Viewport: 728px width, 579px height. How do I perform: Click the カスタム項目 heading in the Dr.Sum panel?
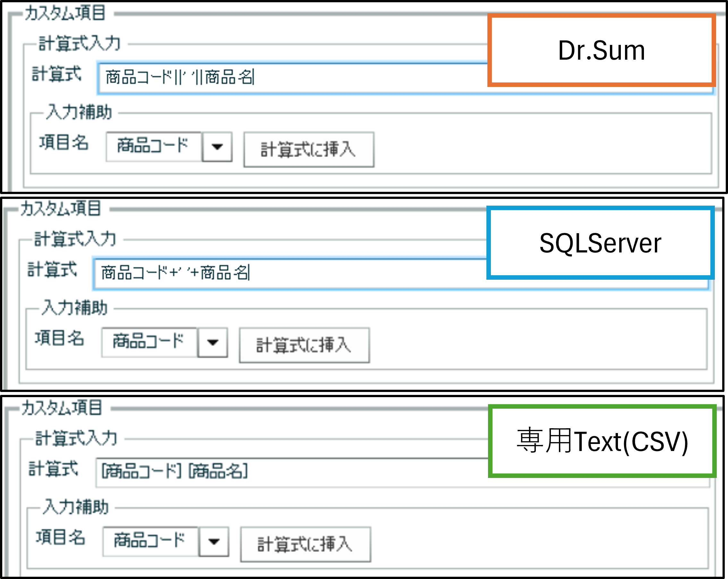tap(65, 13)
